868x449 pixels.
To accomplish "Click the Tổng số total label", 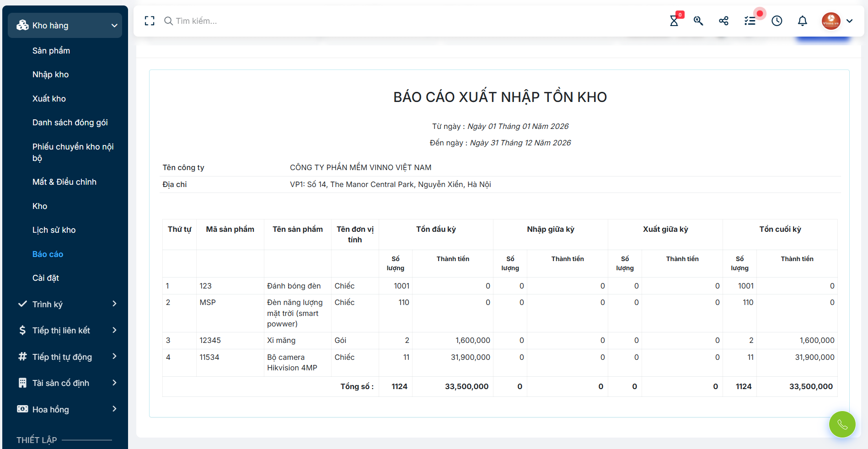I will [357, 386].
